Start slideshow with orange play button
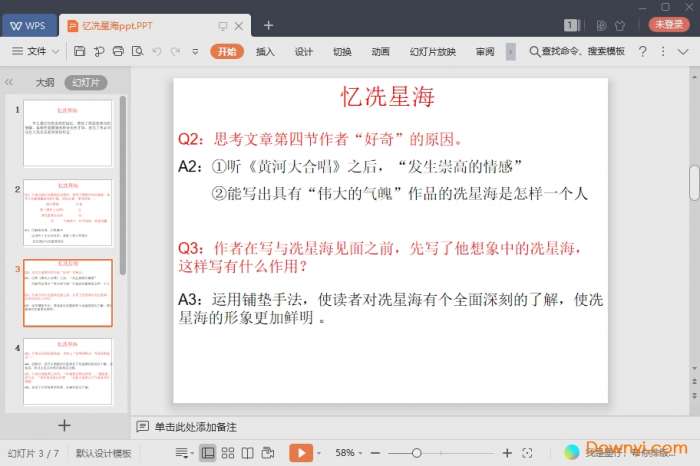Viewport: 700px width, 466px height. pos(301,453)
